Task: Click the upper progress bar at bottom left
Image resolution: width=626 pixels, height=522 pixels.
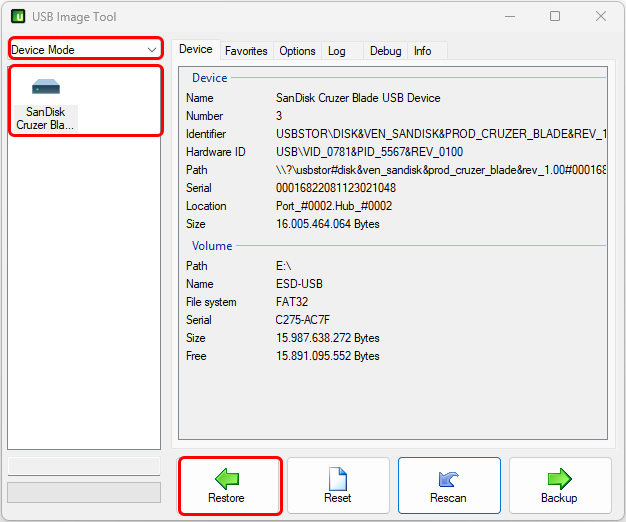Action: coord(84,466)
